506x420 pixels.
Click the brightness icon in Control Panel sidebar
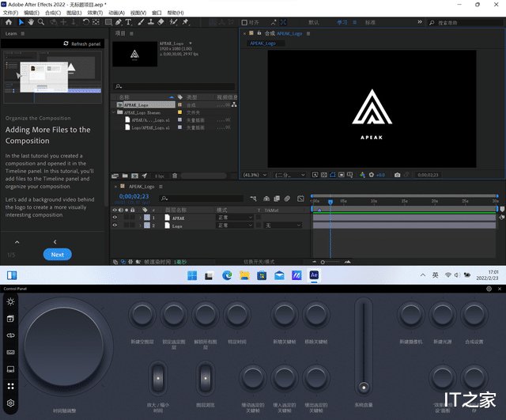click(10, 302)
